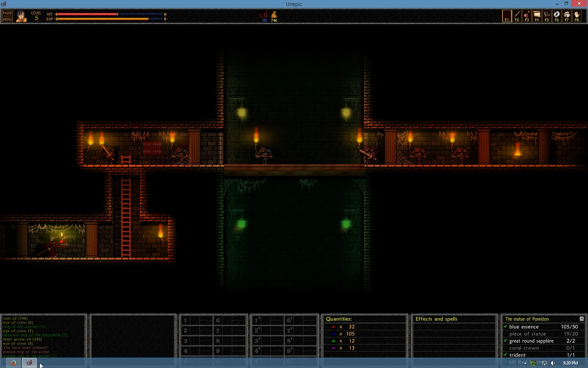Click 'Effects and spells' panel header

436,319
